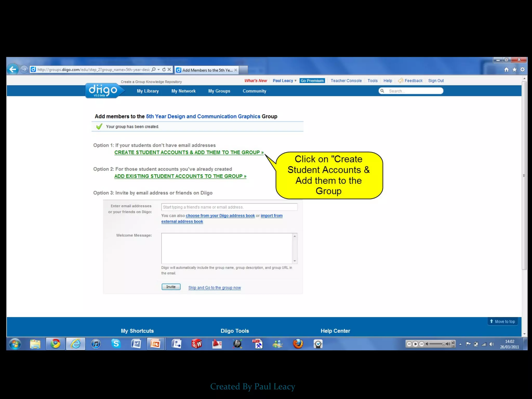
Task: Open a new blank browser tab
Action: [243, 70]
